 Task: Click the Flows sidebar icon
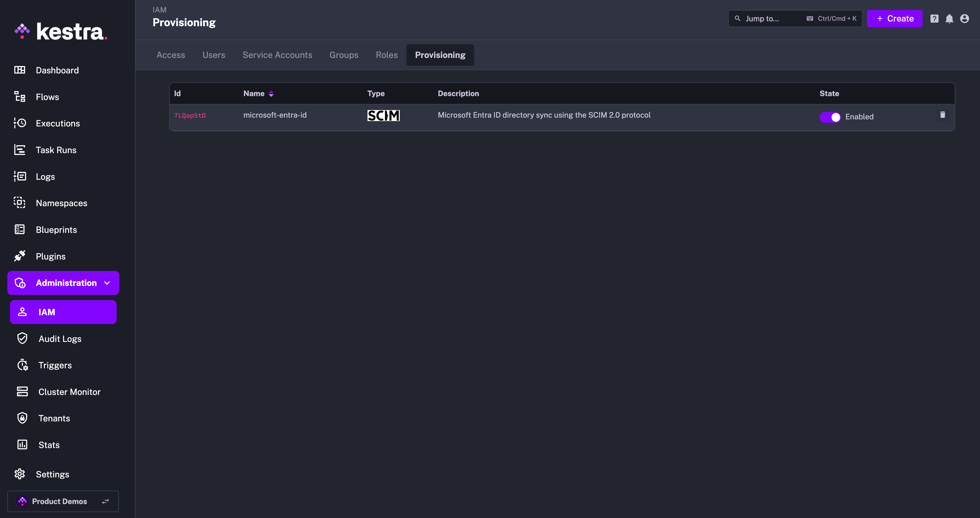point(20,97)
